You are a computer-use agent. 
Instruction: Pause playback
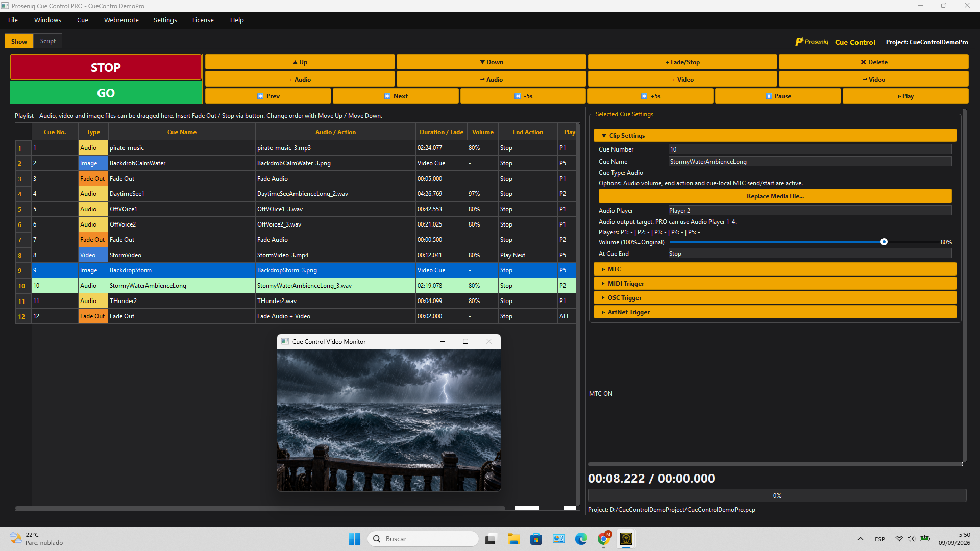778,96
